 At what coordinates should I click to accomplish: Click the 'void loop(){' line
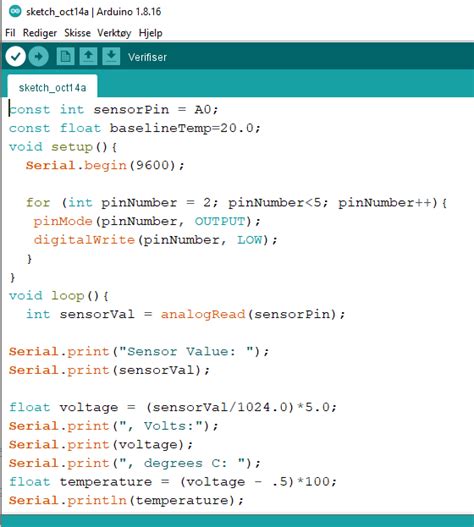coord(59,296)
